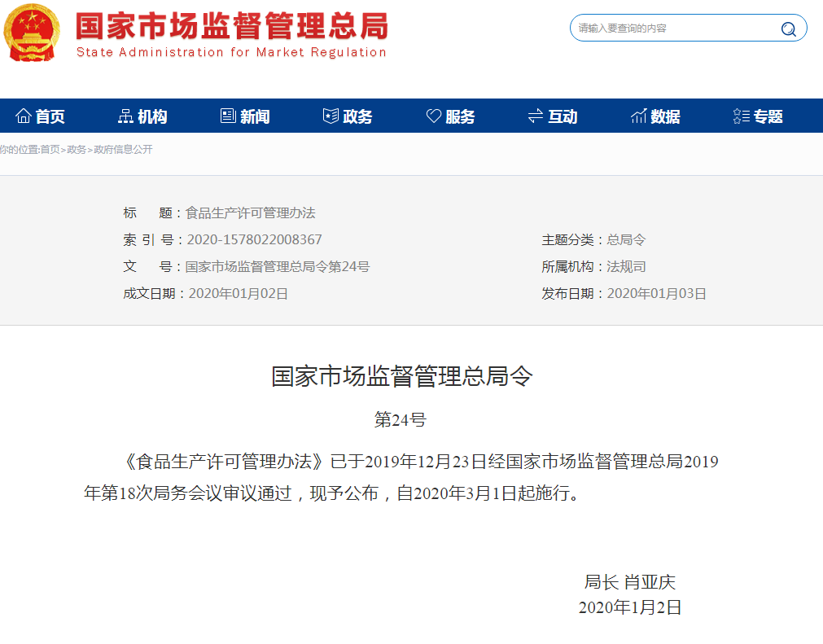The width and height of the screenshot is (823, 644).
Task: Open the 专题 navigation menu
Action: point(768,116)
